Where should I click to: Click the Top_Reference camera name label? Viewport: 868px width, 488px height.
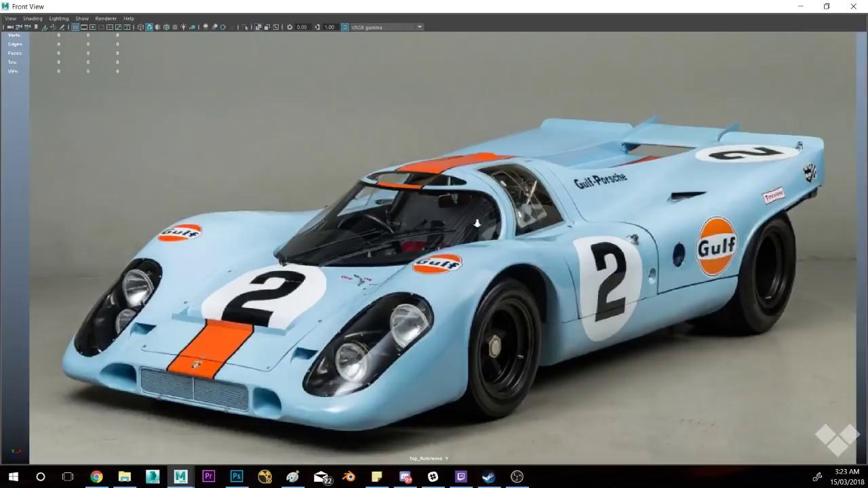(426, 459)
